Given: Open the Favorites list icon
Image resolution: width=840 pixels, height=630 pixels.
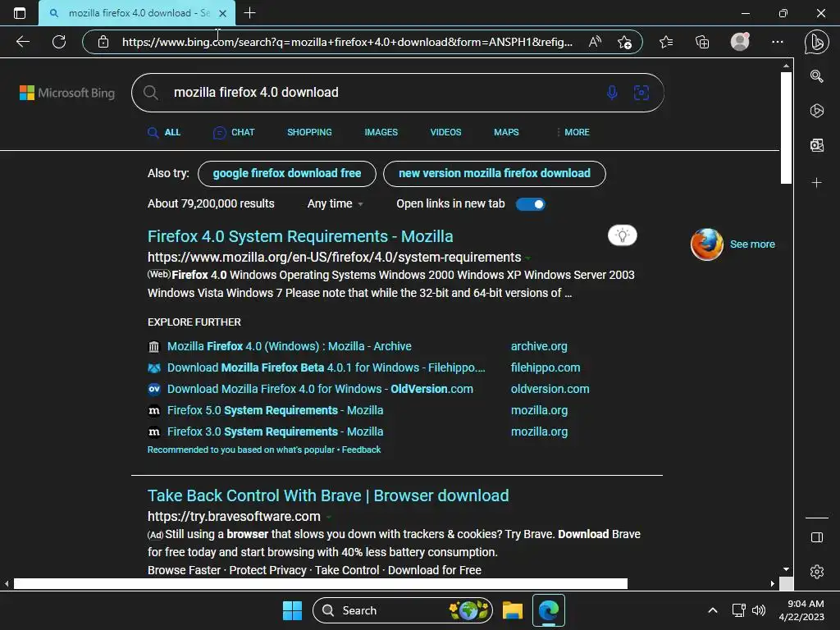Looking at the screenshot, I should 666,42.
